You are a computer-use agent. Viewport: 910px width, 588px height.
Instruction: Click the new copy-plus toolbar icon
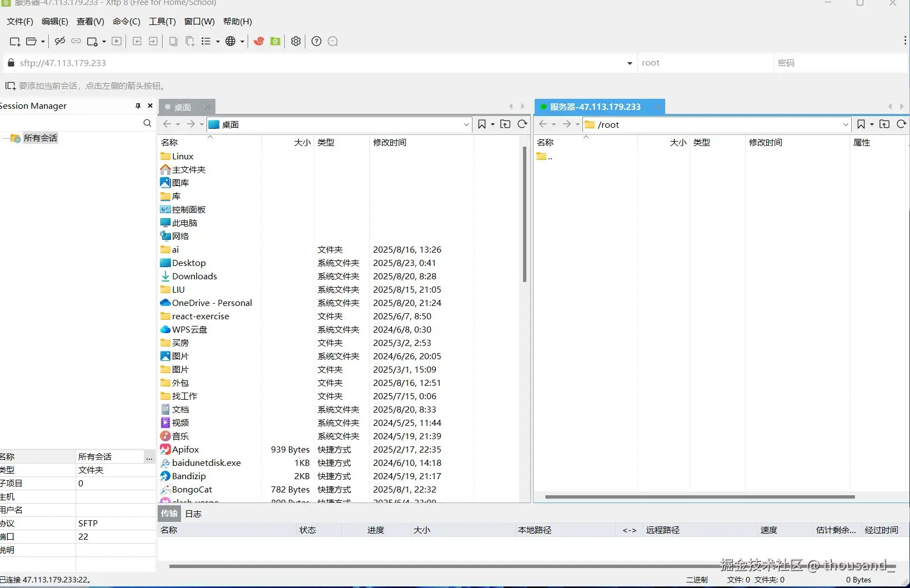click(x=190, y=41)
